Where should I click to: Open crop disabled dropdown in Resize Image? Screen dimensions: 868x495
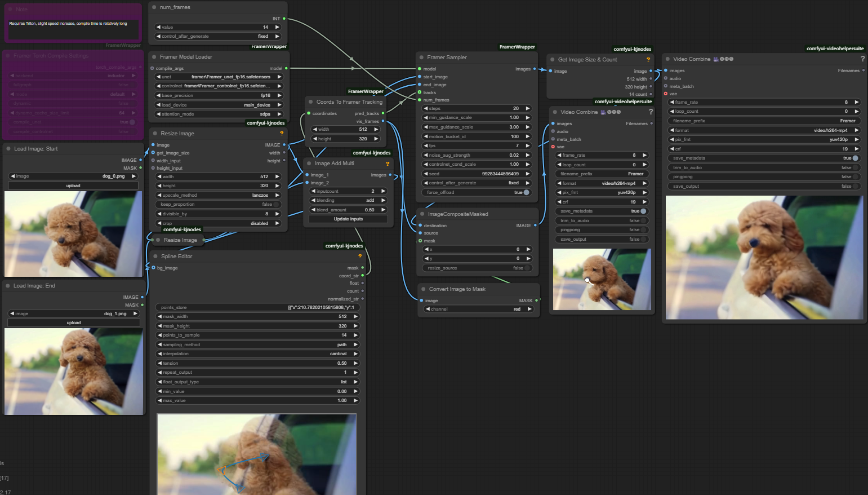tap(218, 223)
